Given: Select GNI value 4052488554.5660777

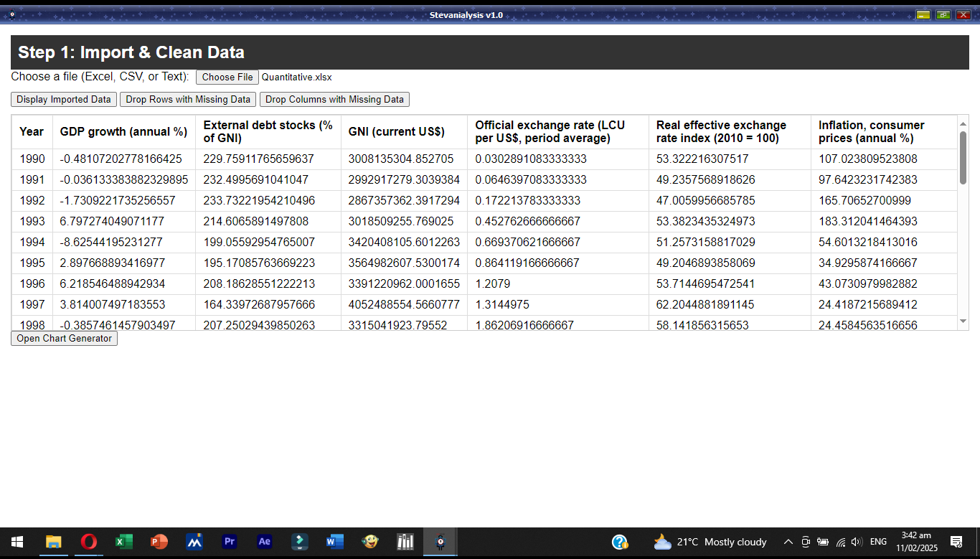Looking at the screenshot, I should (x=404, y=304).
